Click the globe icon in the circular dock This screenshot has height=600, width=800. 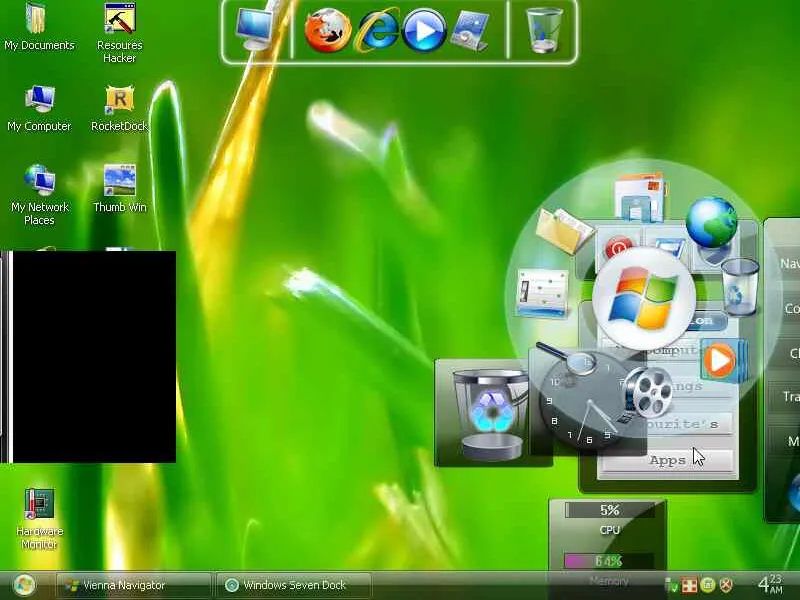pyautogui.click(x=711, y=224)
